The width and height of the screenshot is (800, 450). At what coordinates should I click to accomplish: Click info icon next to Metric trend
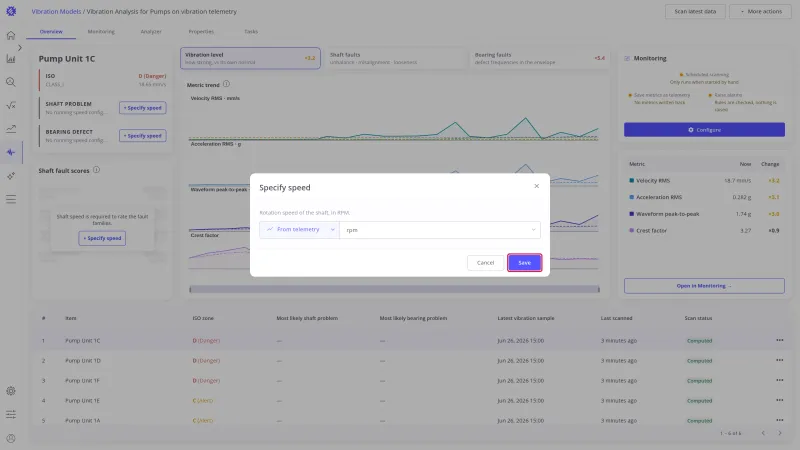[x=226, y=84]
